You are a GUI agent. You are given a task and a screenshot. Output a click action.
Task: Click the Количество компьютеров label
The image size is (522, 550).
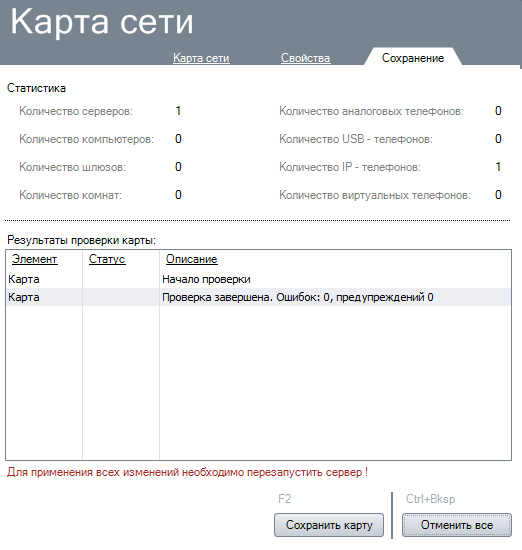(86, 139)
